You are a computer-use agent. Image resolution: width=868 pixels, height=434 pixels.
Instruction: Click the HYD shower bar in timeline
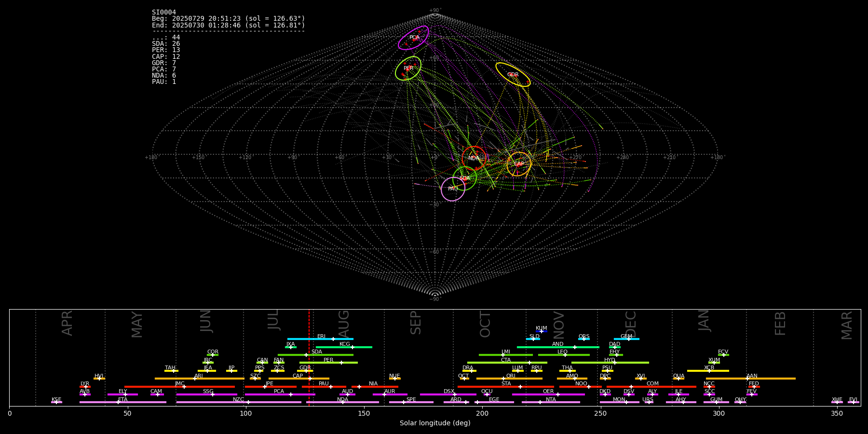(x=610, y=363)
